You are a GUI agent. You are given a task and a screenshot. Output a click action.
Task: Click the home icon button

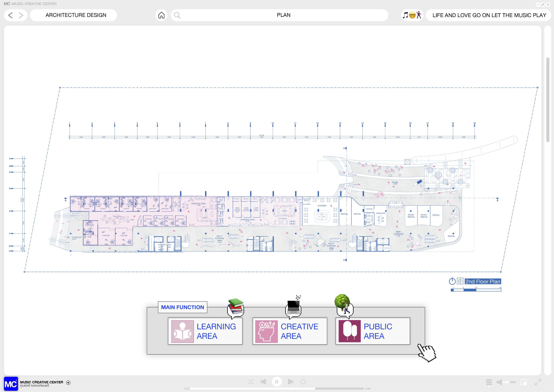coord(161,15)
